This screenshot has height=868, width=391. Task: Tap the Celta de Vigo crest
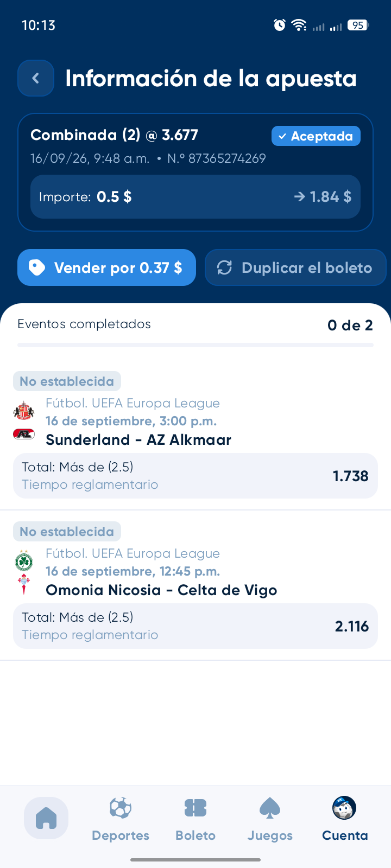pos(24,584)
